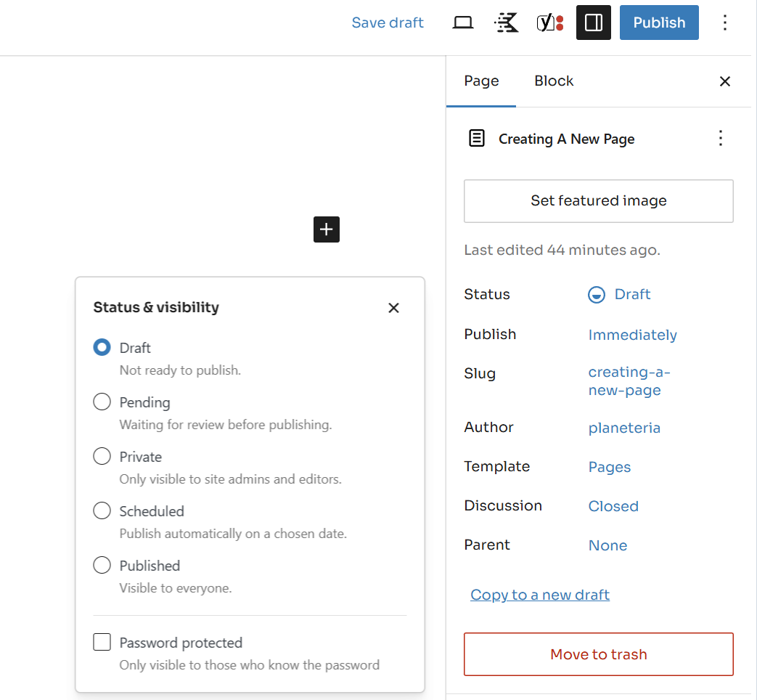Select the Page tab
757x700 pixels.
(x=481, y=81)
